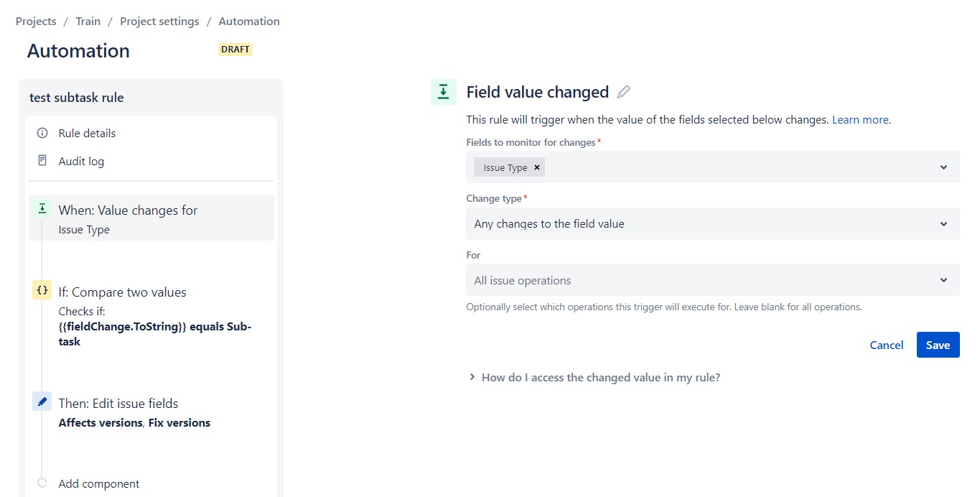Viewport: 980px width, 497px height.
Task: Click the Rule details info icon
Action: coord(41,133)
